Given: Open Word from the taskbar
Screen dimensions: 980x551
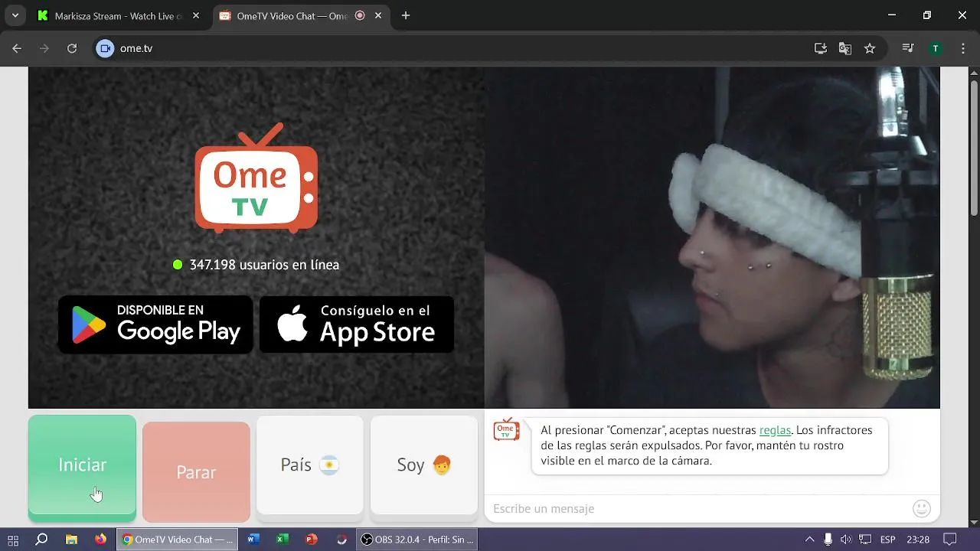Looking at the screenshot, I should click(253, 540).
